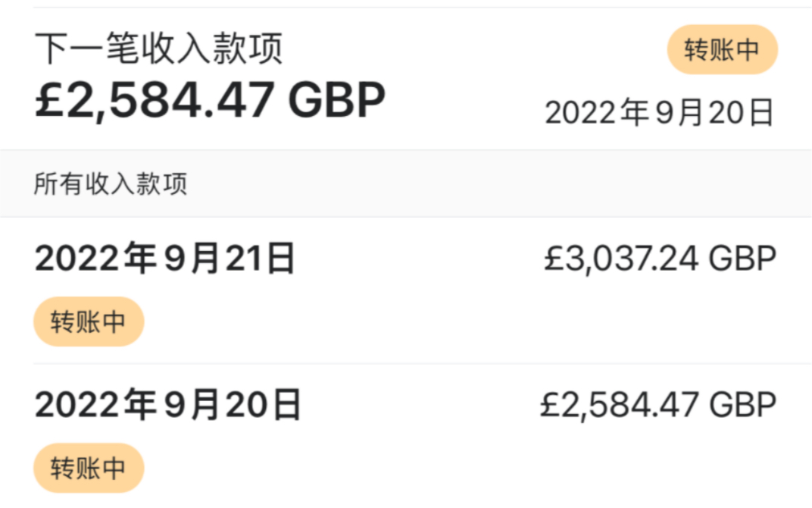The height and width of the screenshot is (508, 812).
Task: Open the 2022年9月21日 payout entry
Action: click(165, 258)
